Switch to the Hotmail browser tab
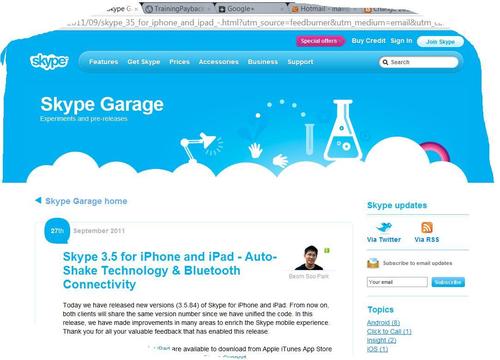 [x=320, y=9]
